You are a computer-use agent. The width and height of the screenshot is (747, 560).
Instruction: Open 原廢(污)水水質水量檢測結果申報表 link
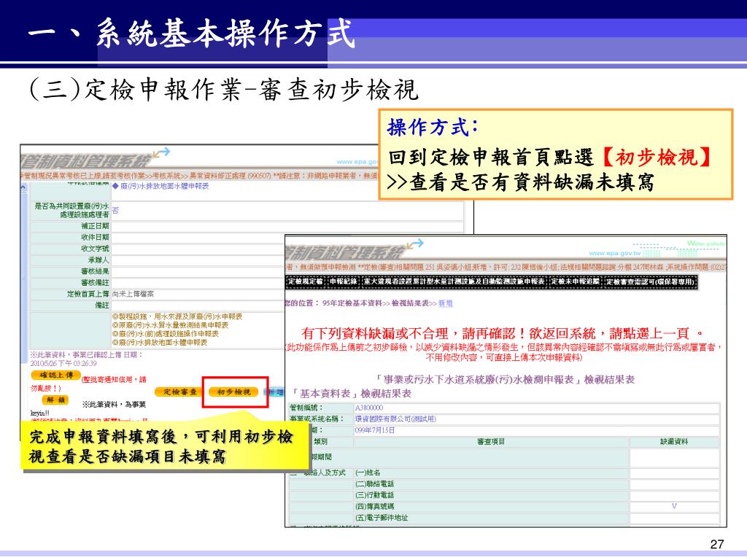[170, 324]
